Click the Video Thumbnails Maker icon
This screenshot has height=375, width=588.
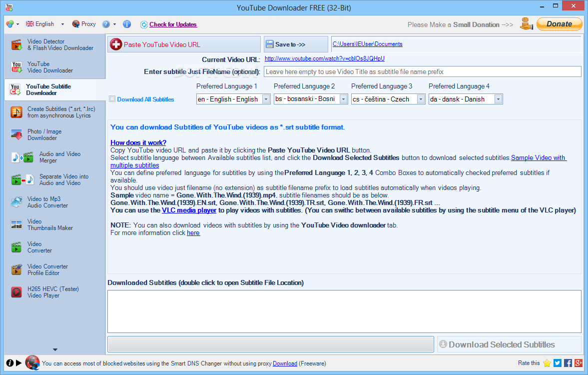[x=16, y=225]
